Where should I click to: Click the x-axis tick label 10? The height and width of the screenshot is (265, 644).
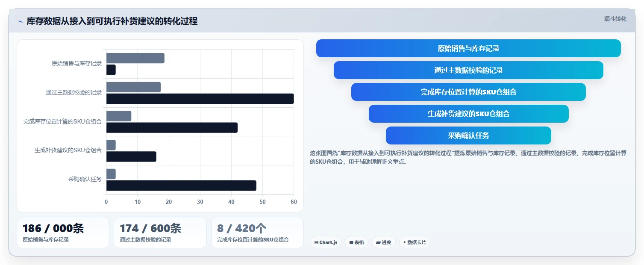click(x=138, y=202)
